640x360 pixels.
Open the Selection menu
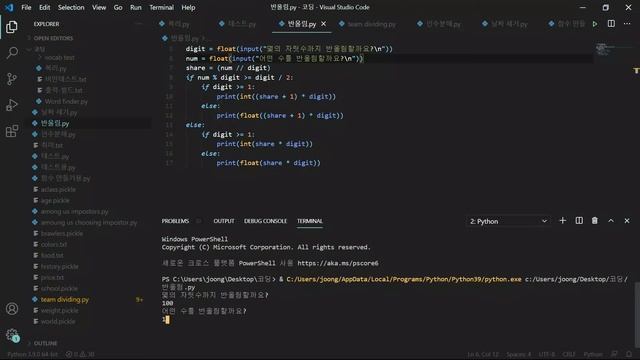click(71, 7)
